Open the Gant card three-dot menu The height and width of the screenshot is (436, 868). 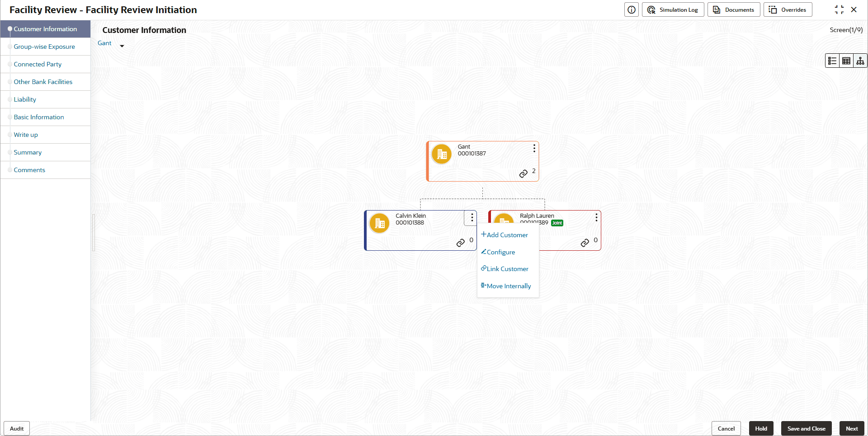click(x=534, y=148)
